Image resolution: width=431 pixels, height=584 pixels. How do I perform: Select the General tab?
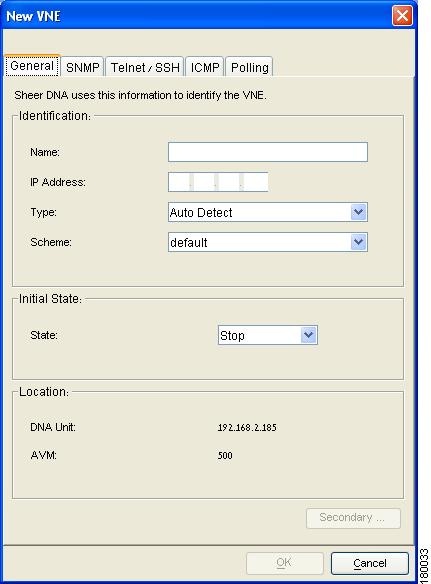click(x=32, y=66)
